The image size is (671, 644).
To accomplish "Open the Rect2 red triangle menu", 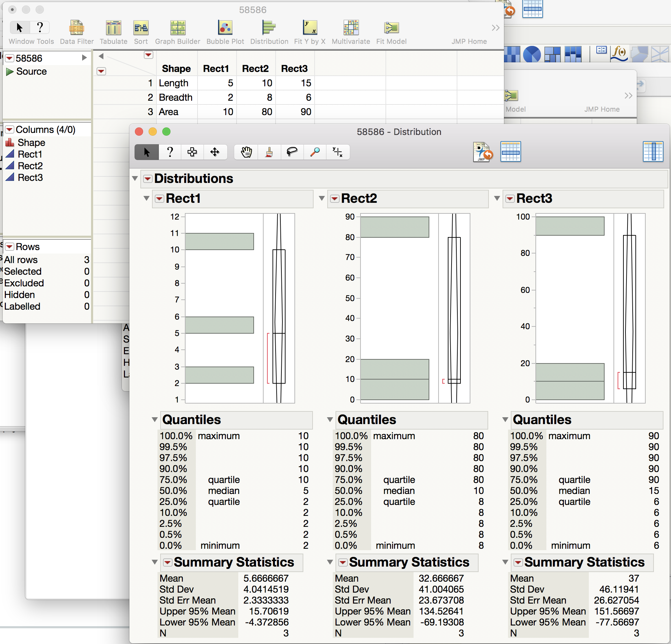I will (x=334, y=199).
